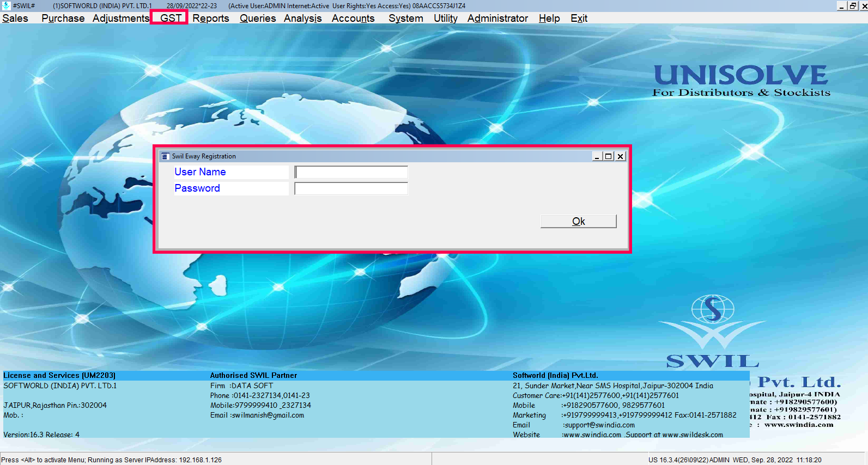Click the 'License and Services (UM2203)' heading
This screenshot has height=465, width=868.
click(x=59, y=376)
